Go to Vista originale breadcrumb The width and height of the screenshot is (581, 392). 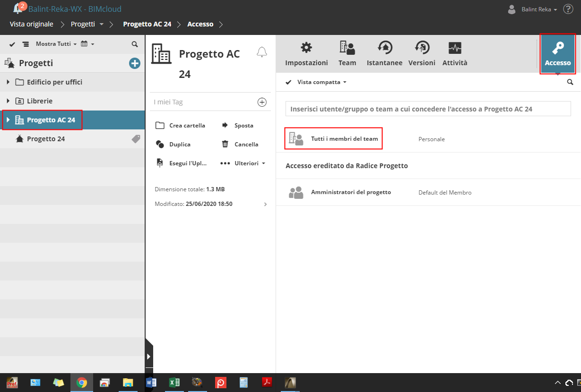(32, 24)
